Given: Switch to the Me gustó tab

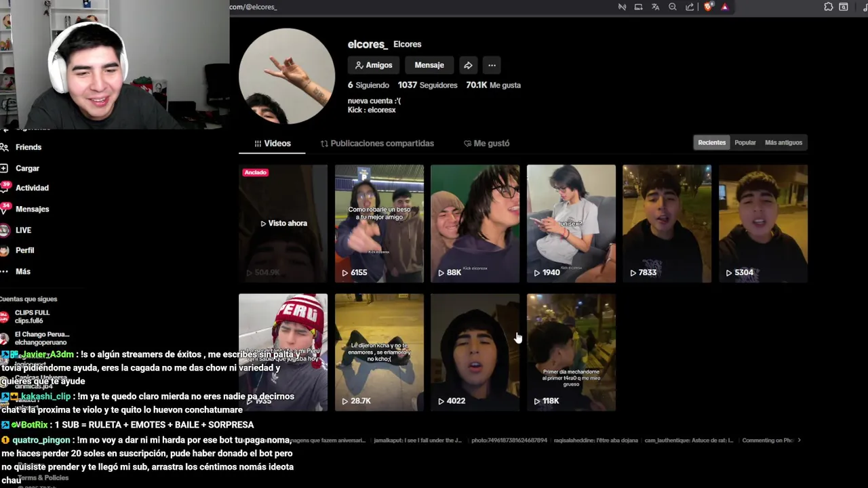Looking at the screenshot, I should pyautogui.click(x=486, y=143).
